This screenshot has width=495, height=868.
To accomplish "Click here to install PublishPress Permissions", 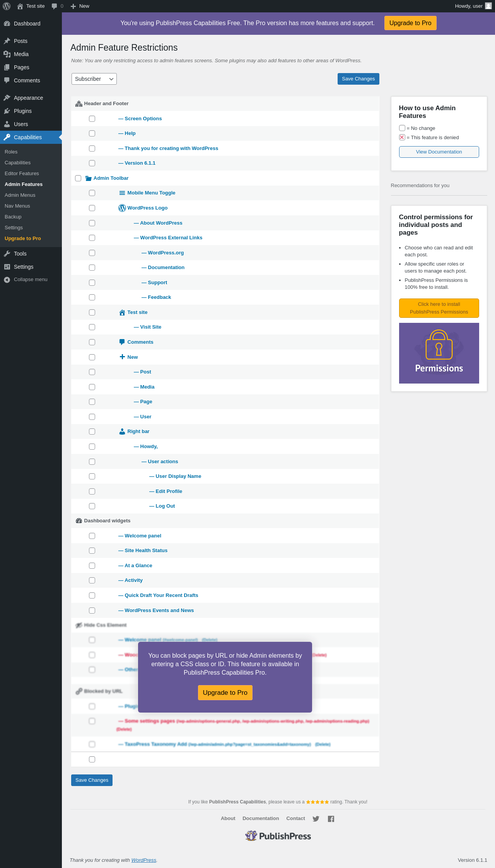I will [x=439, y=308].
